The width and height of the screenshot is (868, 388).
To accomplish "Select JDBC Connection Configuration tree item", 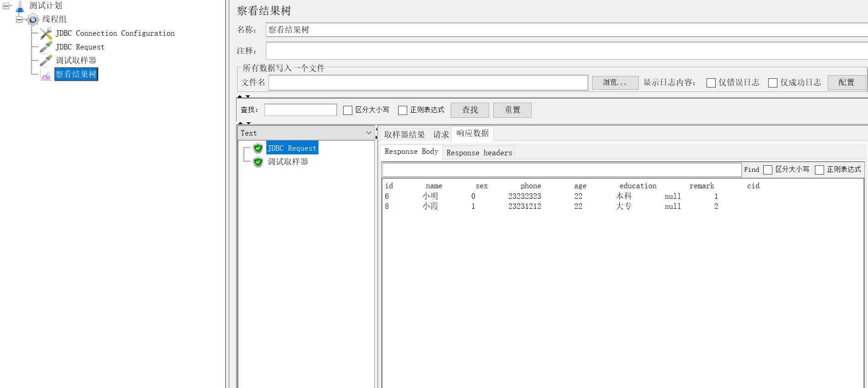I will 115,33.
